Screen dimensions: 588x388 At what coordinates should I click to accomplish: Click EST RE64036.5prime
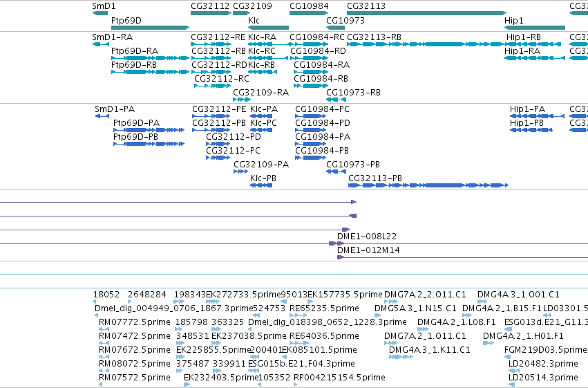pos(324,336)
